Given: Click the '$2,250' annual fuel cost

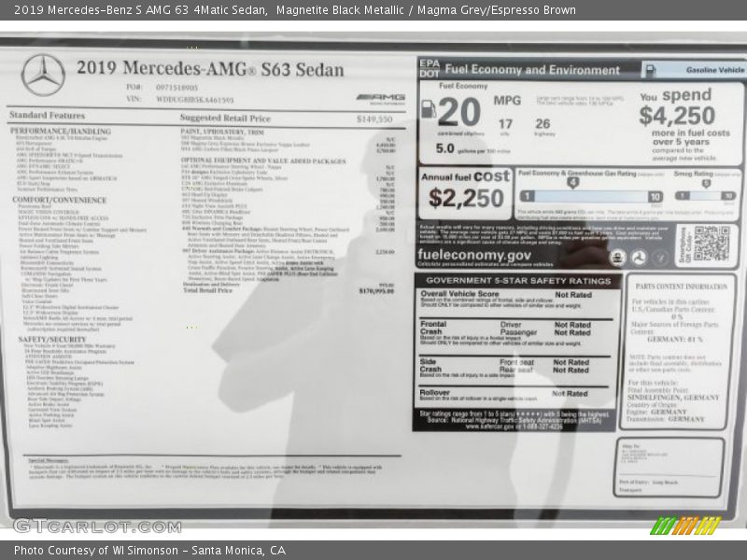Looking at the screenshot, I should coord(466,198).
